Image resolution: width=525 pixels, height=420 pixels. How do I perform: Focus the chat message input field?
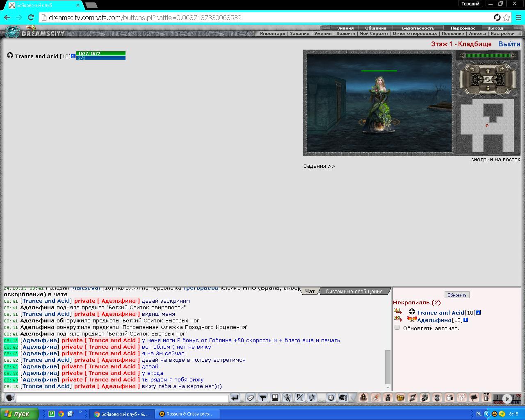pos(122,398)
